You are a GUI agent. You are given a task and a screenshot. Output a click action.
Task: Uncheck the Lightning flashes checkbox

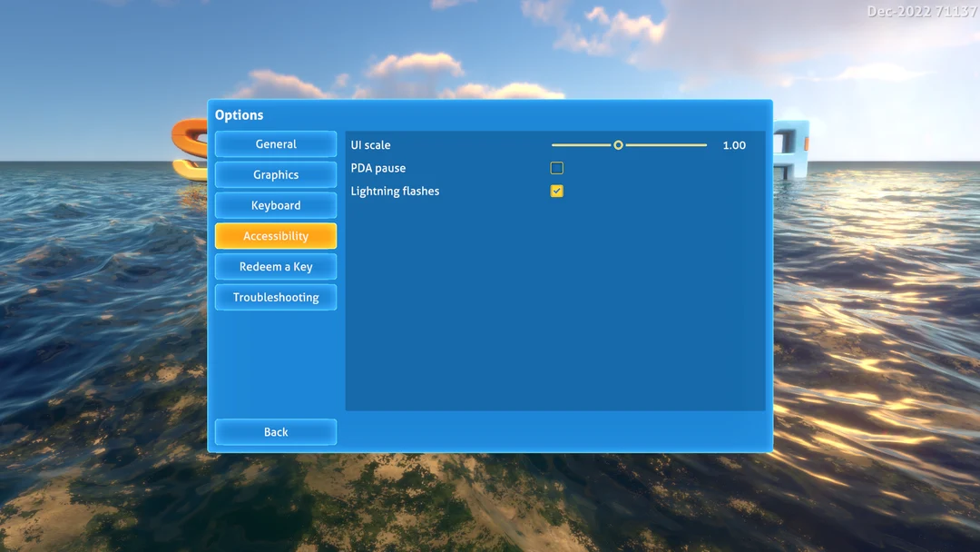click(556, 191)
